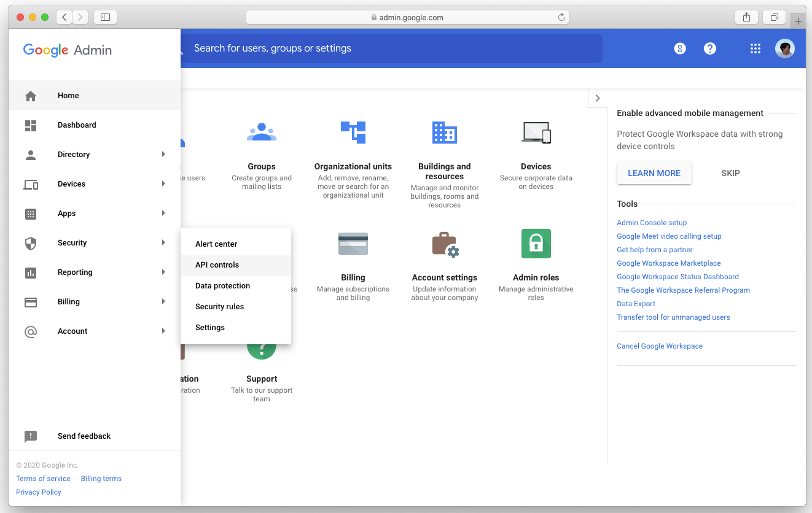Open Google Workspace Status Dashboard link

coord(677,277)
